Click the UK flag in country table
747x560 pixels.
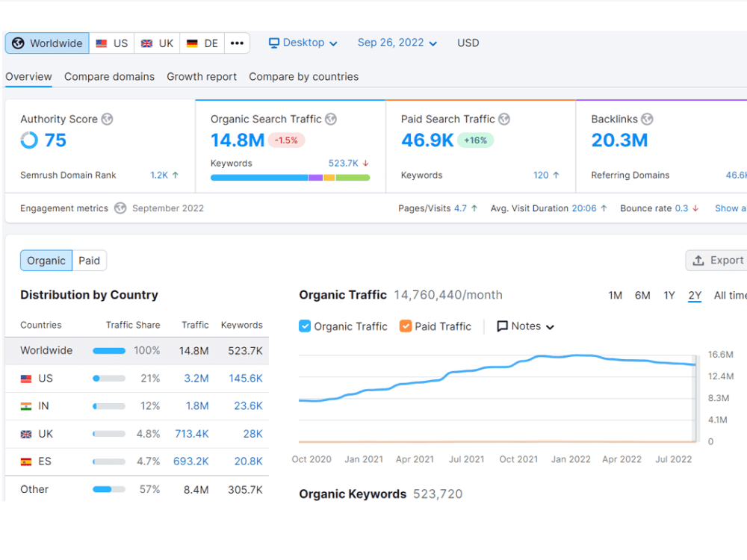tap(26, 434)
